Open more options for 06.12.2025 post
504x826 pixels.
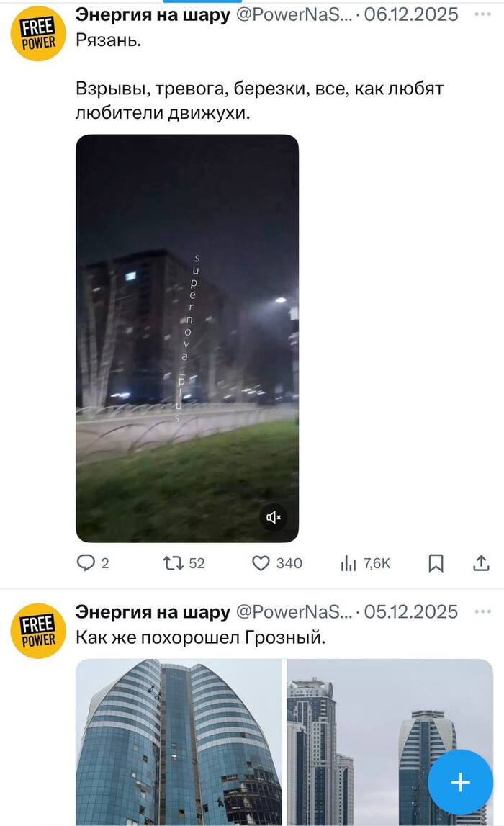[x=482, y=14]
